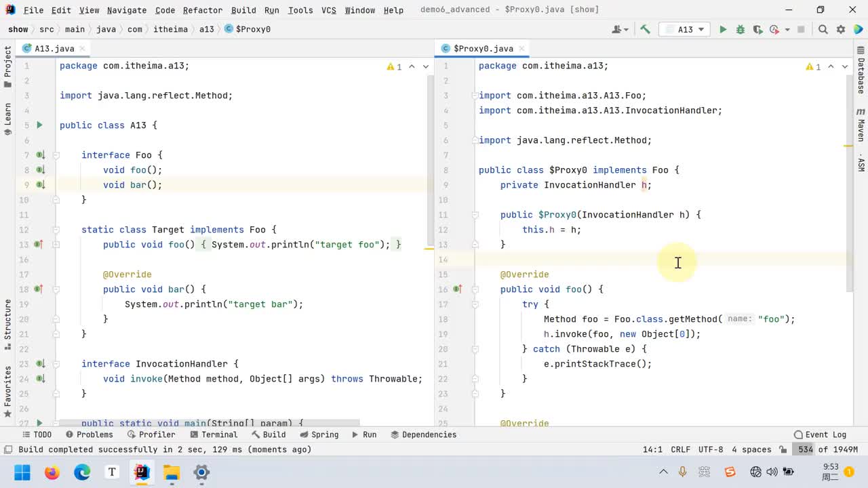Switch to the $Proxy0.java editor tab
This screenshot has height=488, width=868.
(x=483, y=49)
